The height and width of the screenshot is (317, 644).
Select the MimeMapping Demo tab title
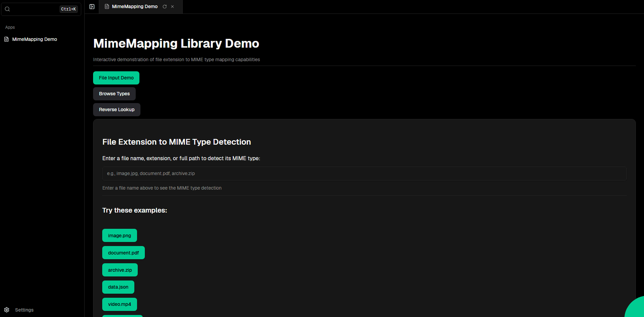[x=135, y=7]
